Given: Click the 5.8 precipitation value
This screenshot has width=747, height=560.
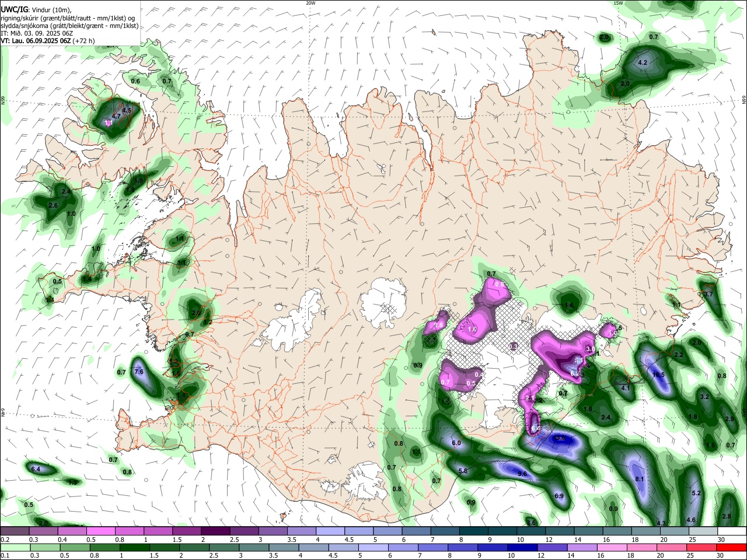Looking at the screenshot, I should pos(463,471).
